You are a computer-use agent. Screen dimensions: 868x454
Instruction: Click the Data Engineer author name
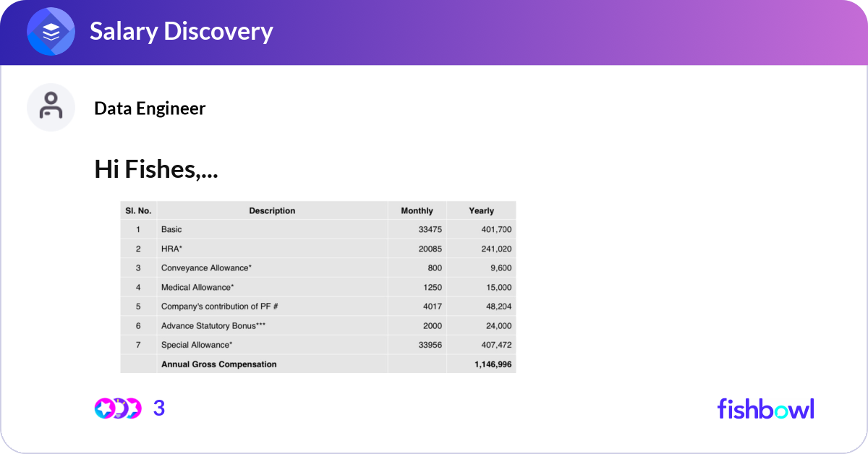point(150,108)
